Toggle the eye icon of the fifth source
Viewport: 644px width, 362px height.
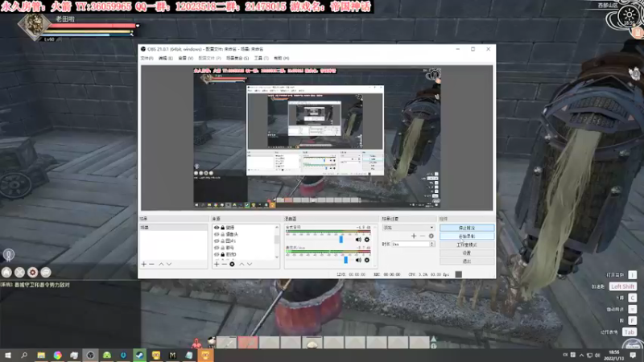pyautogui.click(x=217, y=254)
